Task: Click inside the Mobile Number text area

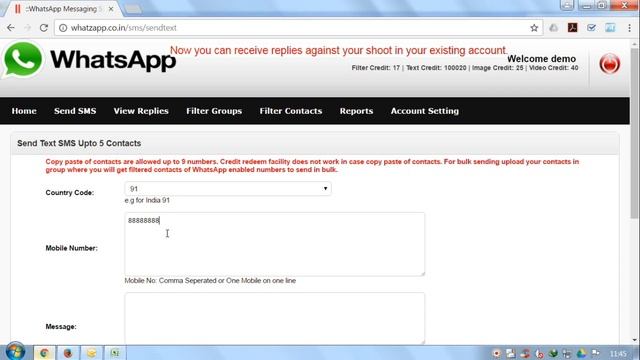Action: (275, 244)
